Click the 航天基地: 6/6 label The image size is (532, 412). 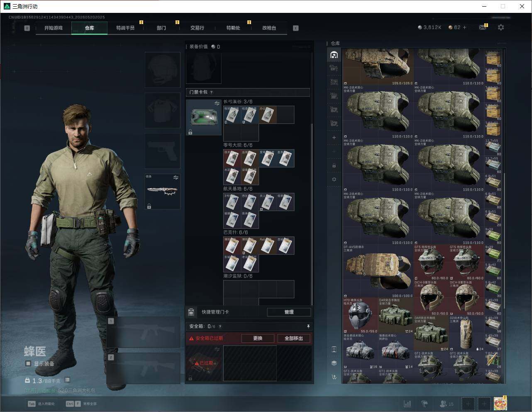coord(238,189)
